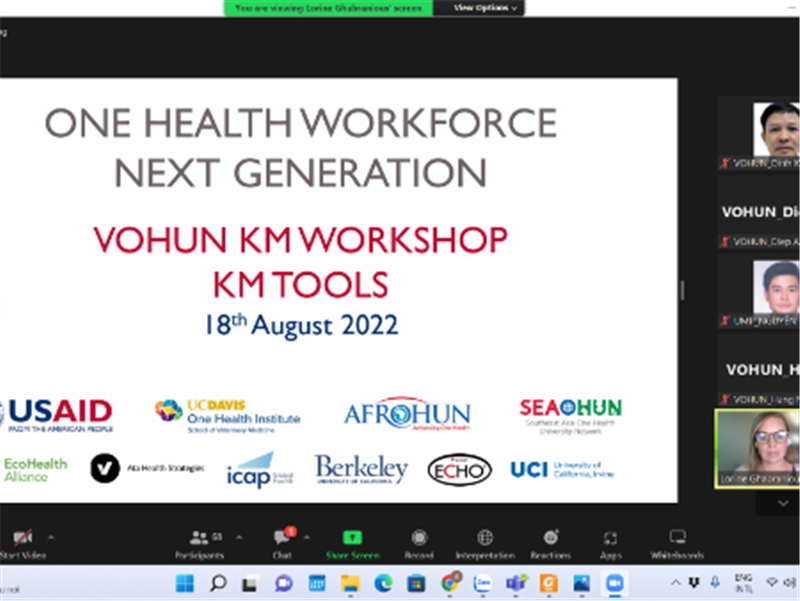Image resolution: width=800 pixels, height=601 pixels.
Task: Show hidden system tray icons
Action: coord(677,583)
